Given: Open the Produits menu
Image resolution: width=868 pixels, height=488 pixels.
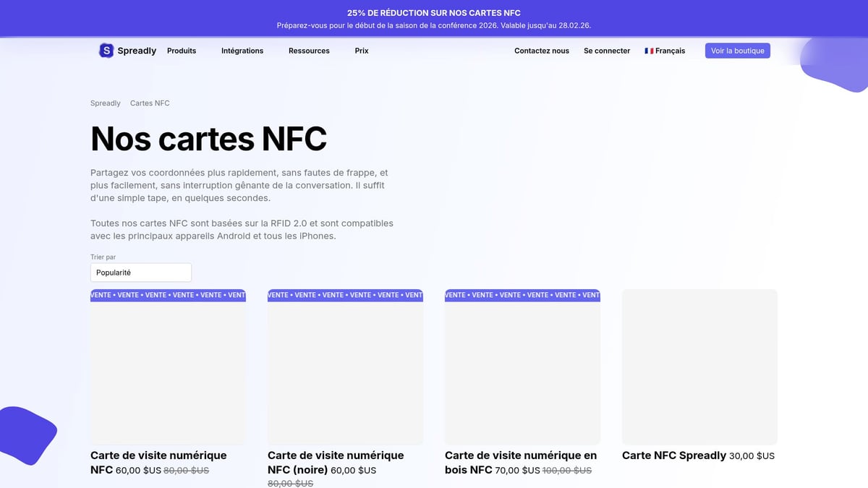Looking at the screenshot, I should point(182,51).
